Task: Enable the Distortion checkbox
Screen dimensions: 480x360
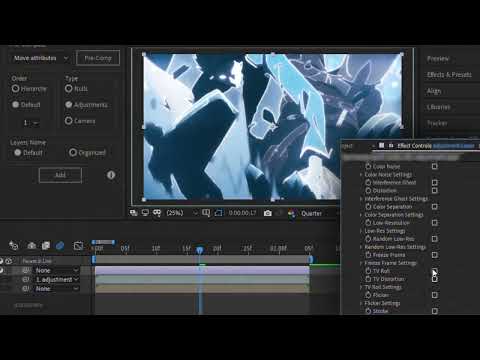Action: (435, 190)
